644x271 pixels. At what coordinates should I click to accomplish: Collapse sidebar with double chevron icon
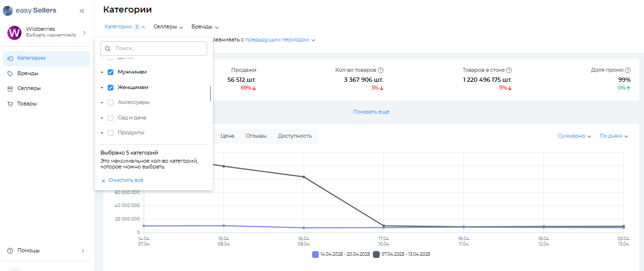tap(82, 11)
